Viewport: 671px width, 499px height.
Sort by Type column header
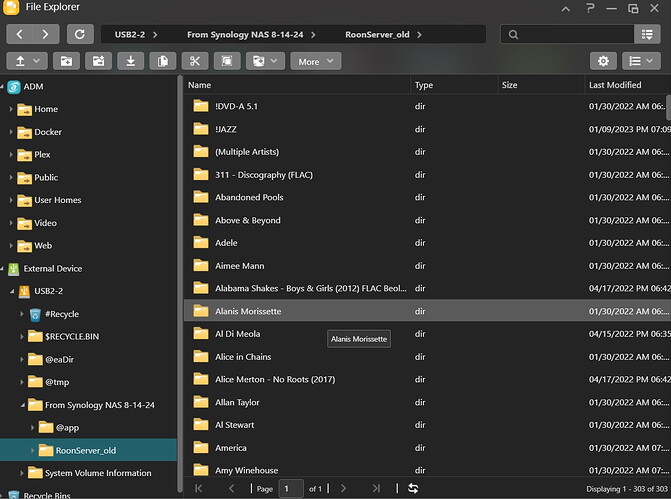coord(454,85)
